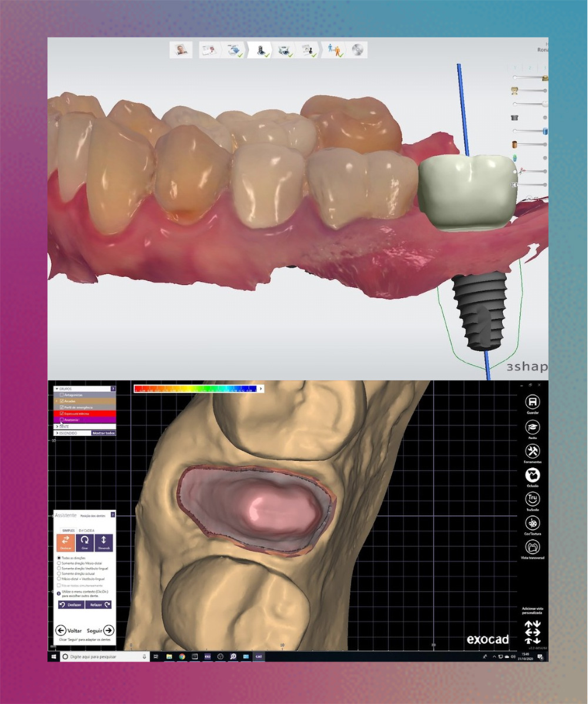Open the TruSmile rendering icon
The height and width of the screenshot is (704, 588).
532,499
